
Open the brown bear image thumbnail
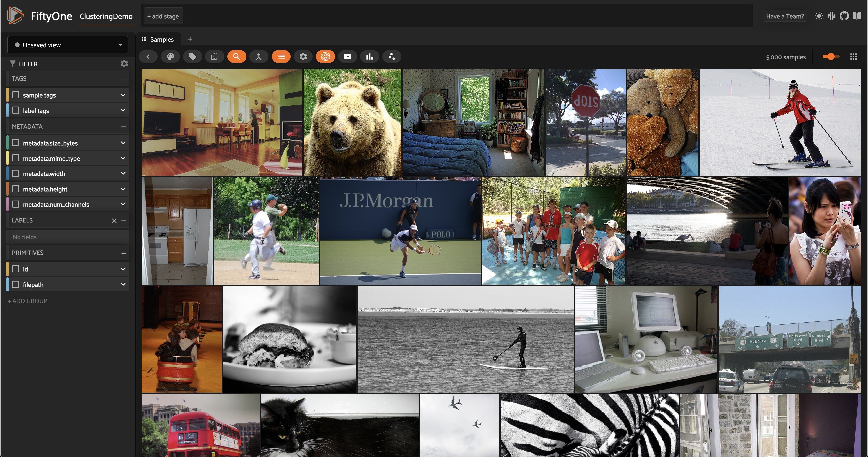point(352,122)
